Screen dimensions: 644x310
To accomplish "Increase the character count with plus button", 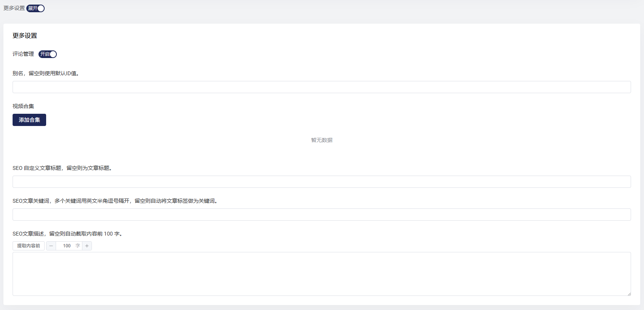I will [x=87, y=246].
